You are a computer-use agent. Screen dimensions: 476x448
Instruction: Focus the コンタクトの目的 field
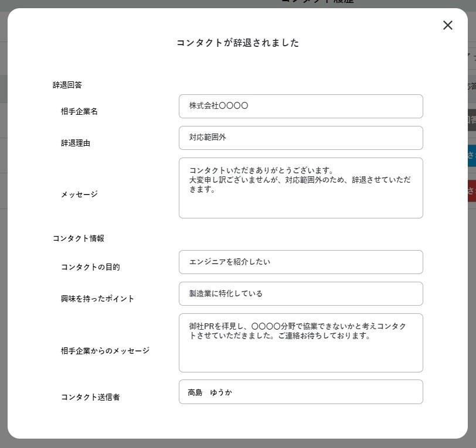tap(301, 262)
